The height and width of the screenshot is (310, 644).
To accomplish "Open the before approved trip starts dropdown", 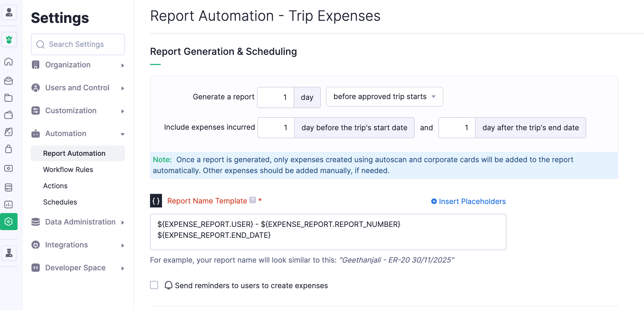I will point(384,97).
